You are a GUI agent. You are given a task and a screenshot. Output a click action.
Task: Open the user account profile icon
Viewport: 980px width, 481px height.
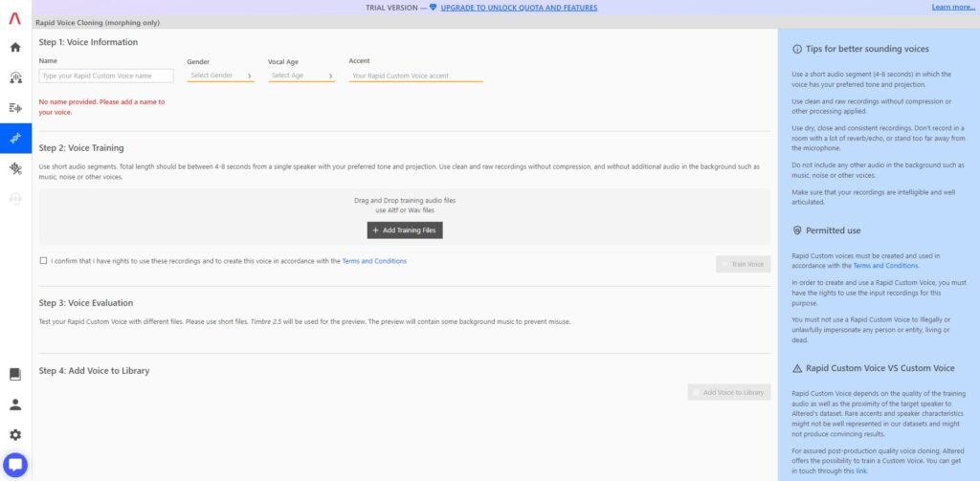(x=15, y=404)
